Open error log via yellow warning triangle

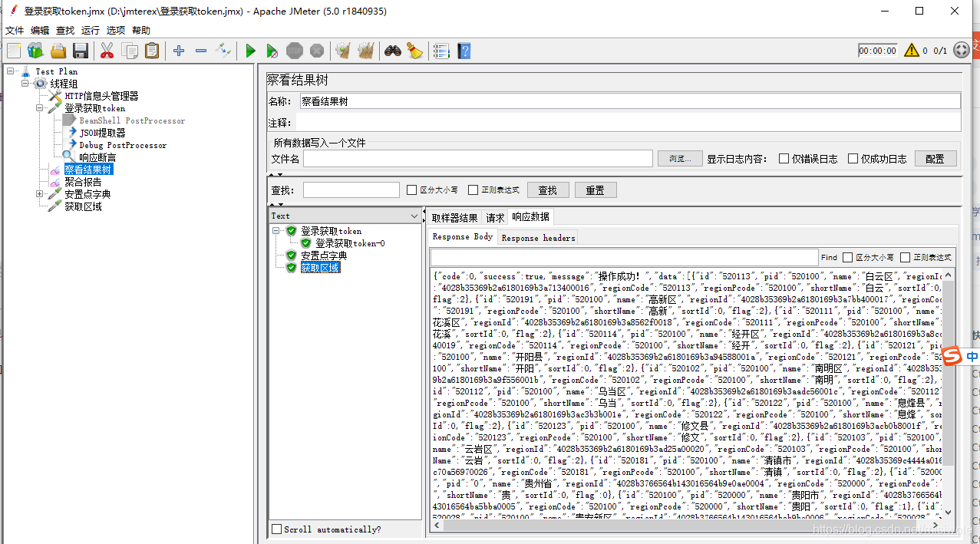tap(912, 51)
